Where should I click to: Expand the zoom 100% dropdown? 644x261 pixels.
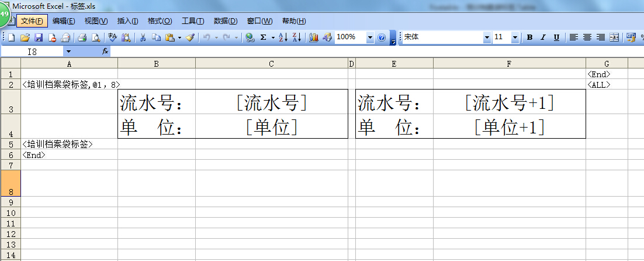[x=370, y=37]
